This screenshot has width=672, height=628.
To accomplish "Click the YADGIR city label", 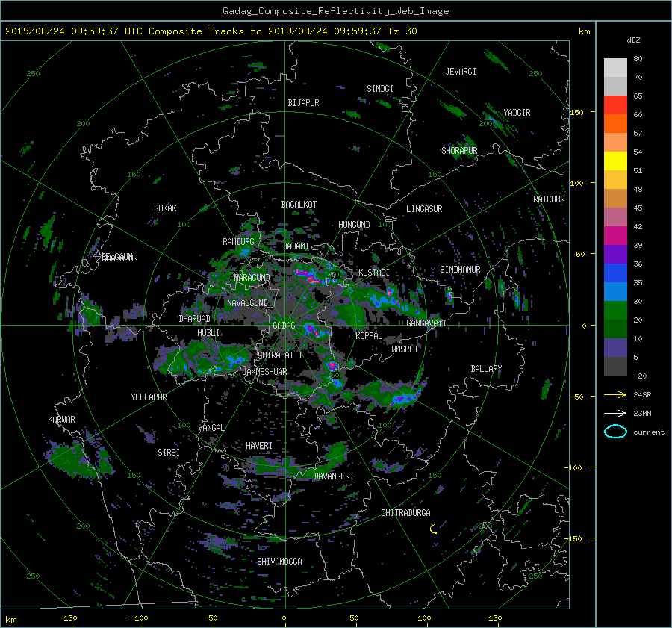I will pos(517,113).
